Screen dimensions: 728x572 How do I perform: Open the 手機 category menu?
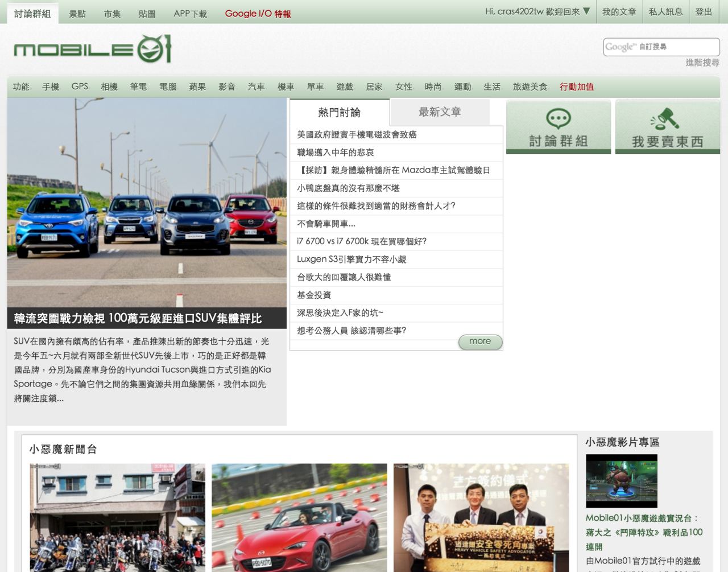pos(51,87)
